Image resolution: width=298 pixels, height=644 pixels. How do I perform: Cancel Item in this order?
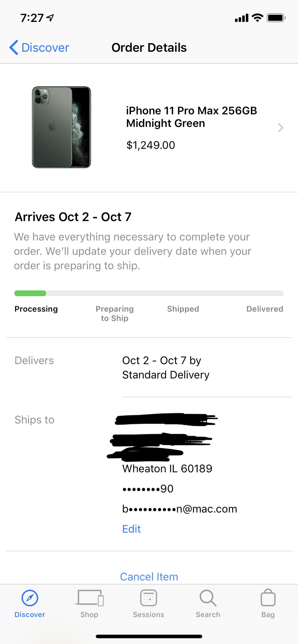pyautogui.click(x=149, y=576)
